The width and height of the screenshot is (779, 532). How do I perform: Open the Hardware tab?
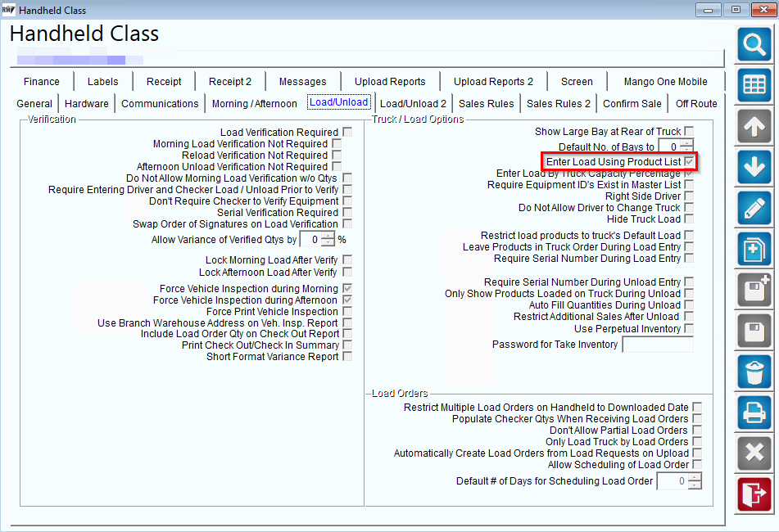[87, 104]
